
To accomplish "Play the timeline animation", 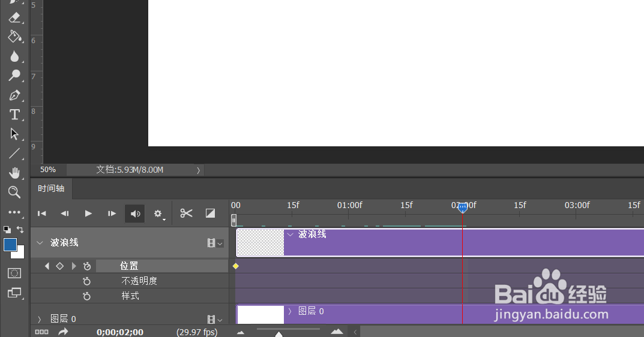I will pos(88,213).
